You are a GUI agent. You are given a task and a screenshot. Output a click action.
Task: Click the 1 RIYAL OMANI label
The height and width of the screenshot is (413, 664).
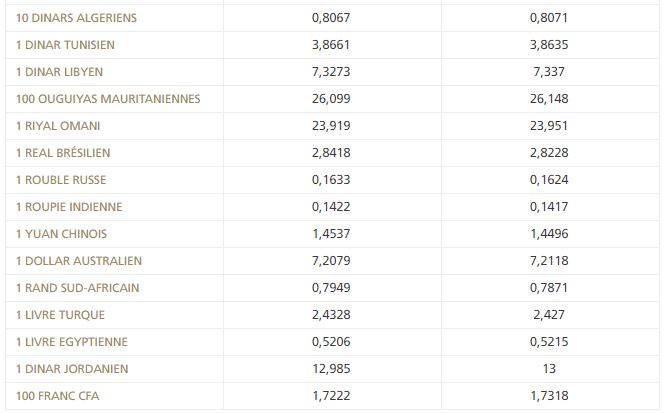pyautogui.click(x=58, y=126)
